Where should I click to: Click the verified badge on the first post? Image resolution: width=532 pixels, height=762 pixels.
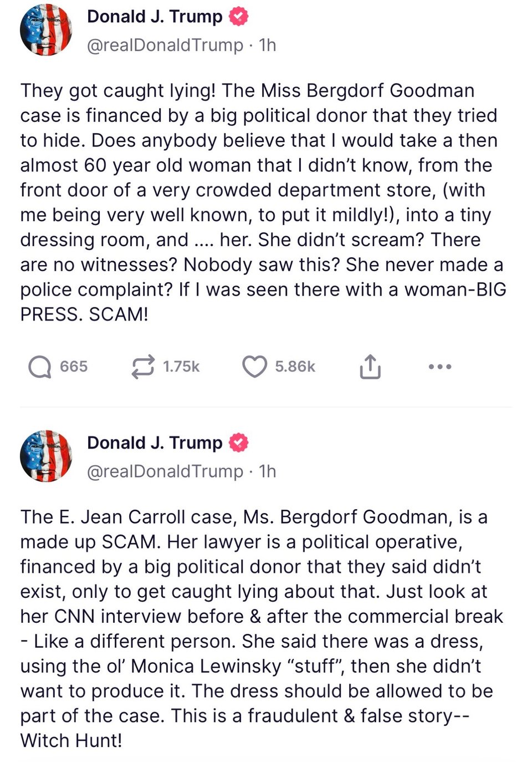point(239,17)
